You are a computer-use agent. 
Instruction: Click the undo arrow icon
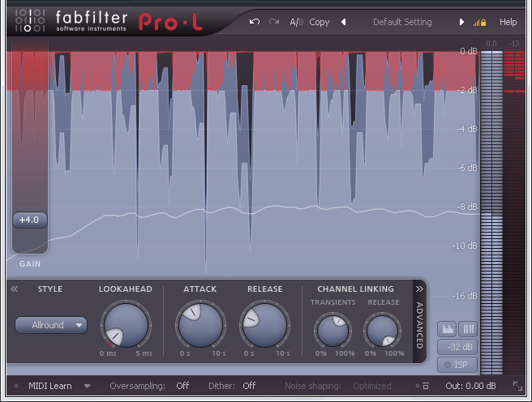(255, 22)
